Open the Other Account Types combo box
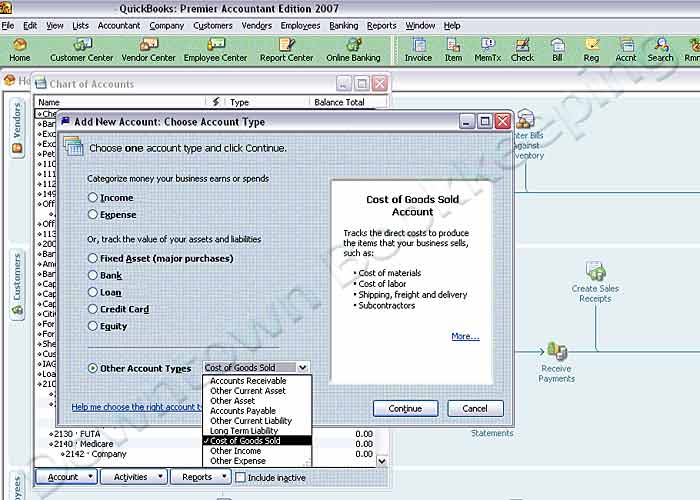Viewport: 700px width, 500px height. tap(256, 367)
